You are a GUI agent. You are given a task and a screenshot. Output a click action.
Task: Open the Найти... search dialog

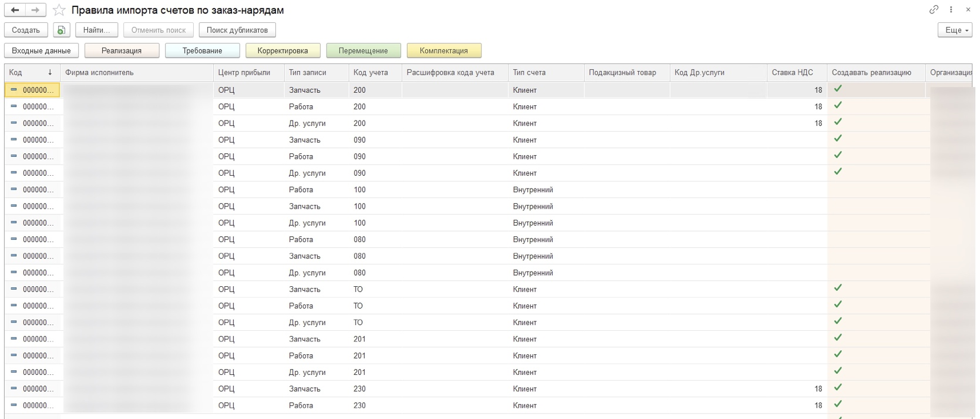pos(96,30)
